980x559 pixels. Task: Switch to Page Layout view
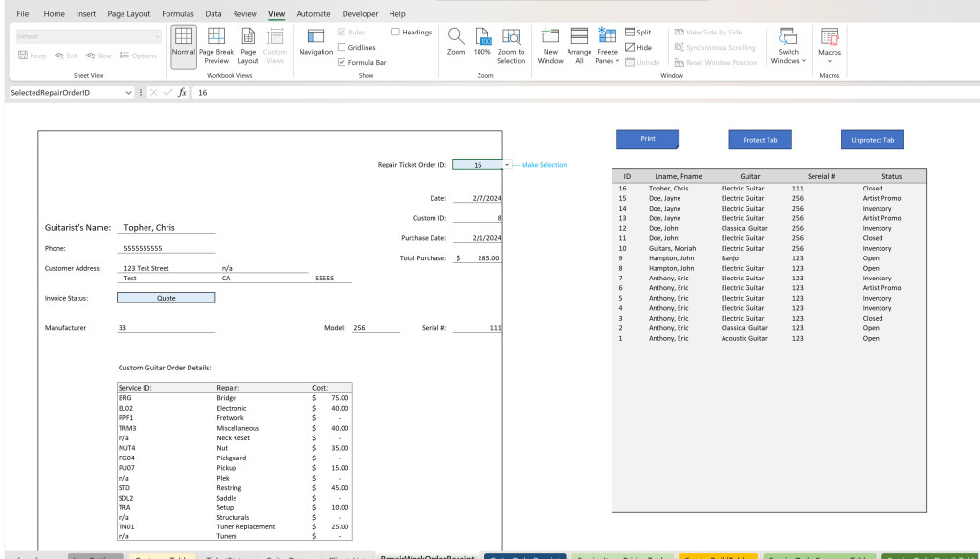click(248, 46)
